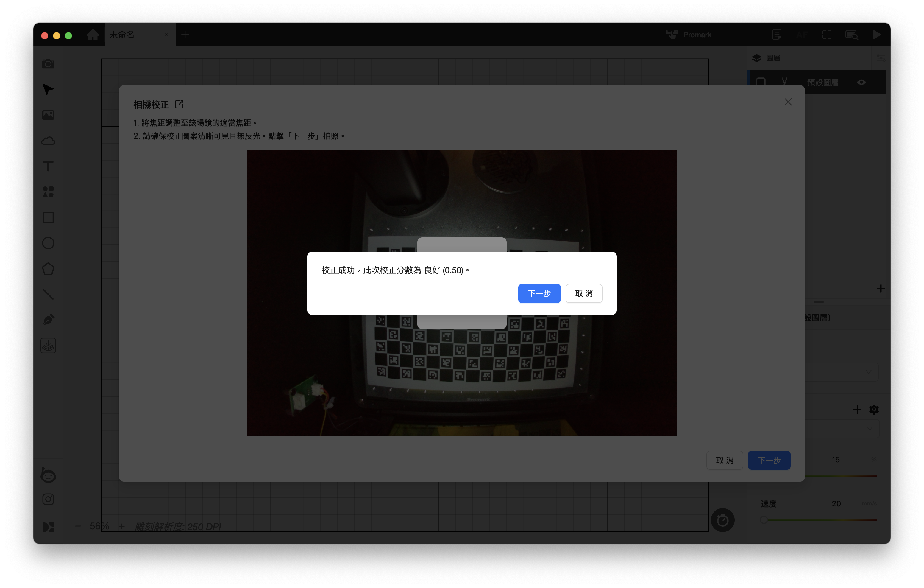Open the cloud tool in left sidebar
The height and width of the screenshot is (588, 924).
click(x=48, y=141)
